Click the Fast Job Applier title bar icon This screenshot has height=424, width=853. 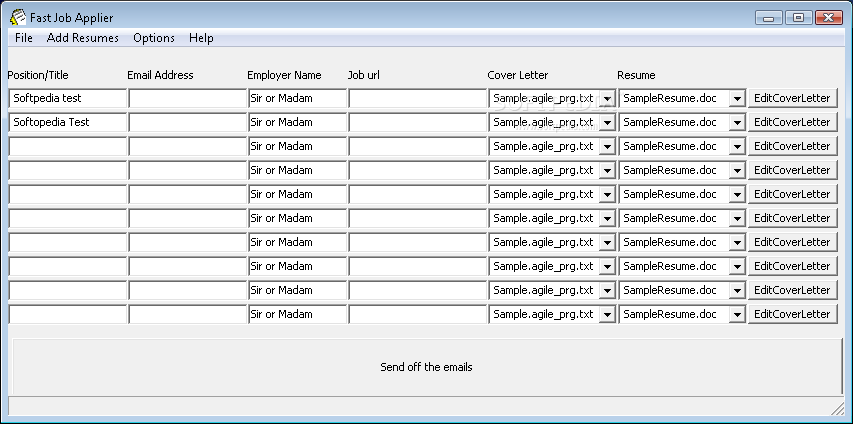(17, 17)
